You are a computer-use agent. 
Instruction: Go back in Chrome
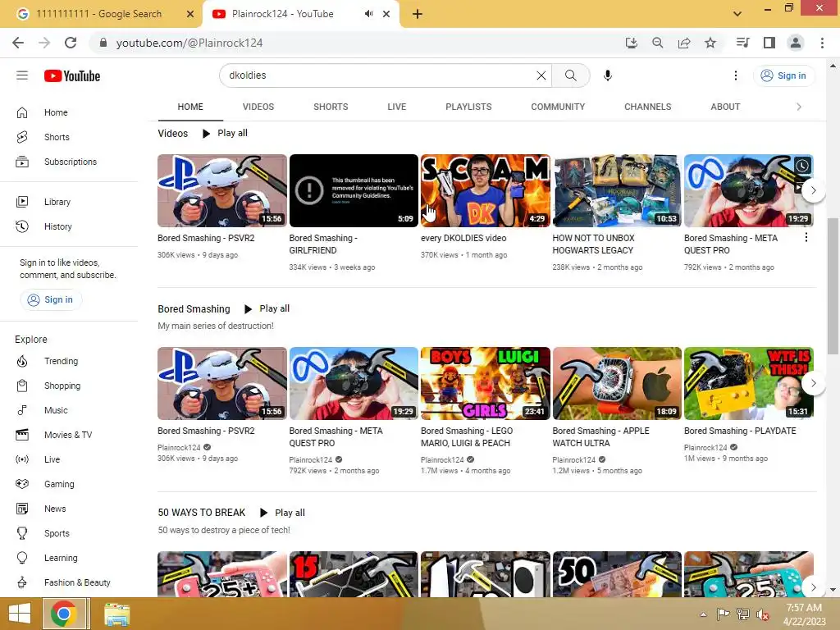(18, 43)
